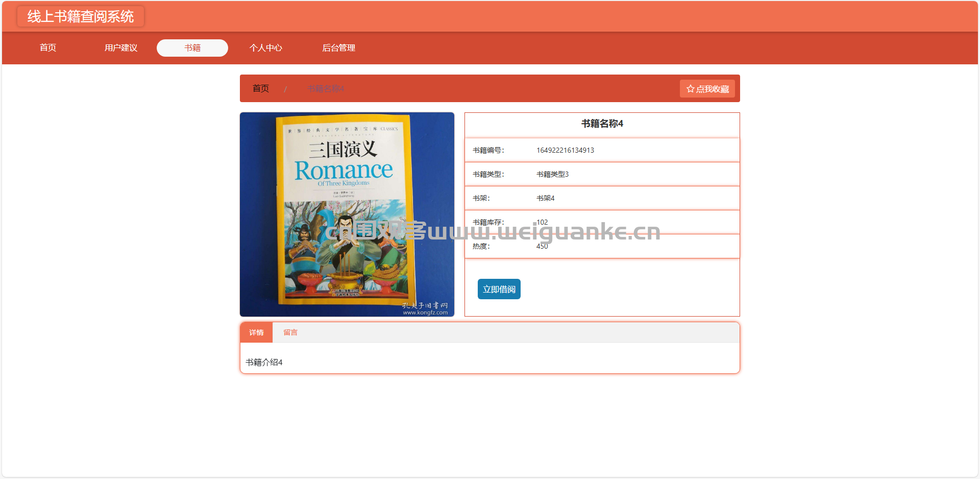This screenshot has width=980, height=479.
Task: Click the 书籍名称4 breadcrumb entry
Action: (326, 89)
